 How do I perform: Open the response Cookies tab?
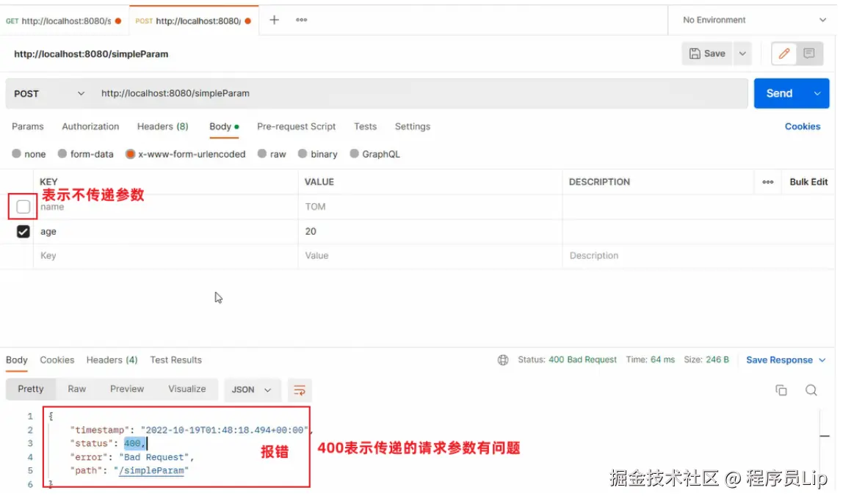[x=57, y=360]
